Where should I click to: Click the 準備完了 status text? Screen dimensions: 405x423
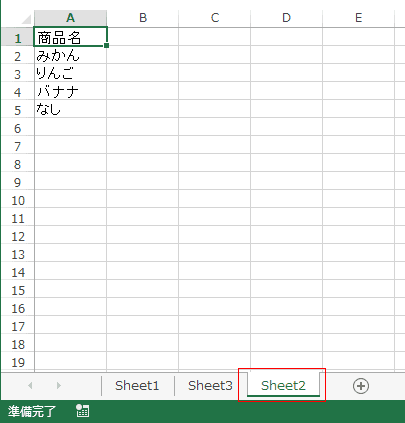(x=32, y=411)
